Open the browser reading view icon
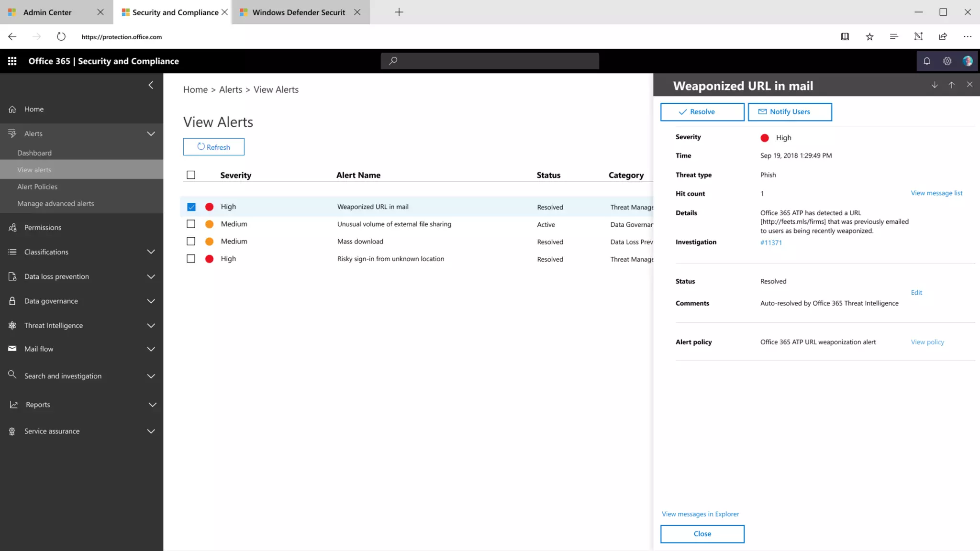980x551 pixels. point(845,36)
